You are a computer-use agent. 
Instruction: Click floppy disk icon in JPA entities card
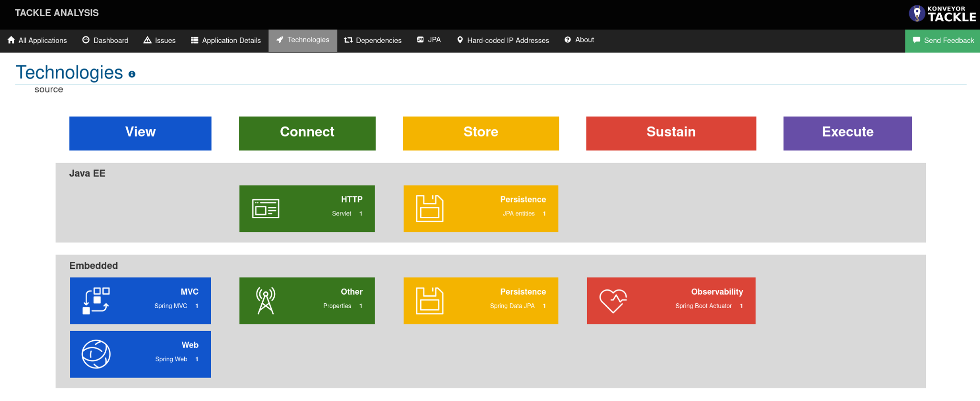point(430,209)
